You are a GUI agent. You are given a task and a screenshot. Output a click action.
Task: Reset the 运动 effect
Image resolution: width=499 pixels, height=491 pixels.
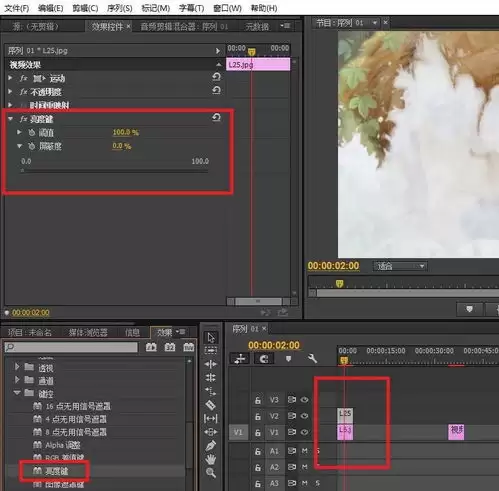point(216,77)
